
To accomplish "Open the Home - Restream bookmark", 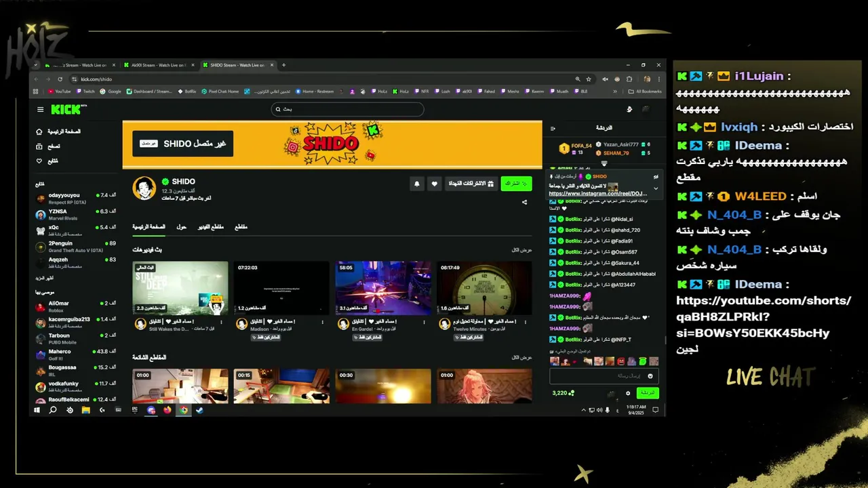I will 315,91.
